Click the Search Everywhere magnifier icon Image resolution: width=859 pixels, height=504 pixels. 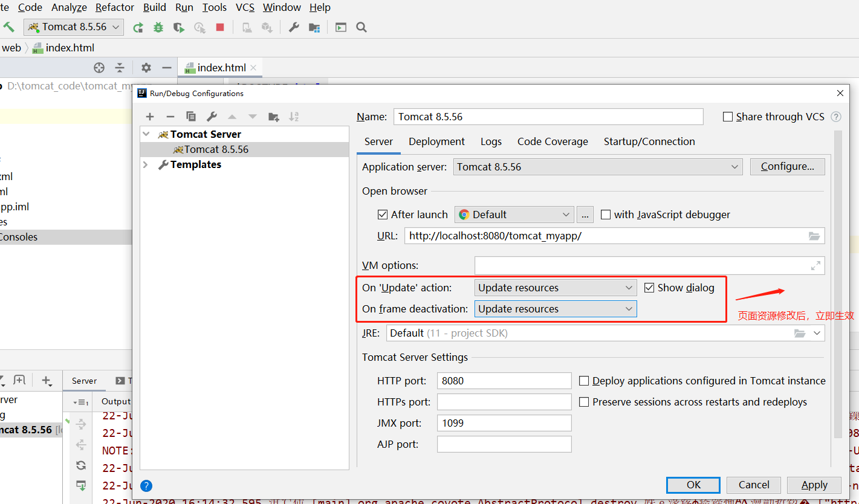361,27
